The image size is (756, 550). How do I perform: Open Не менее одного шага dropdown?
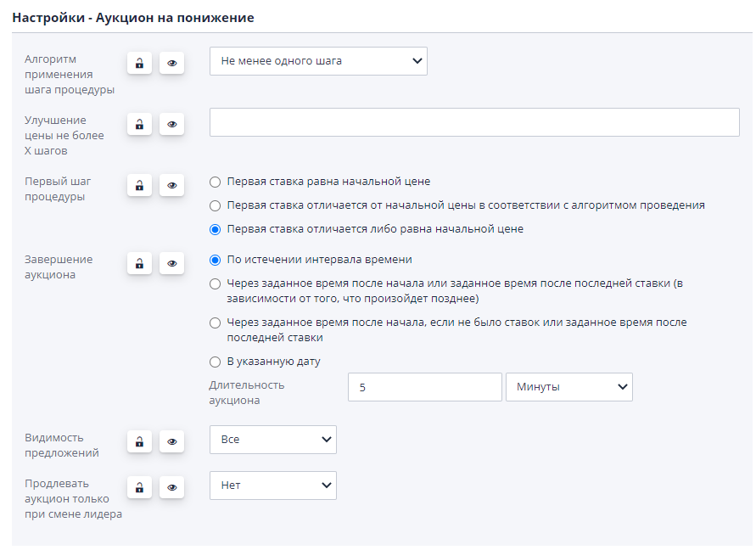tap(318, 61)
